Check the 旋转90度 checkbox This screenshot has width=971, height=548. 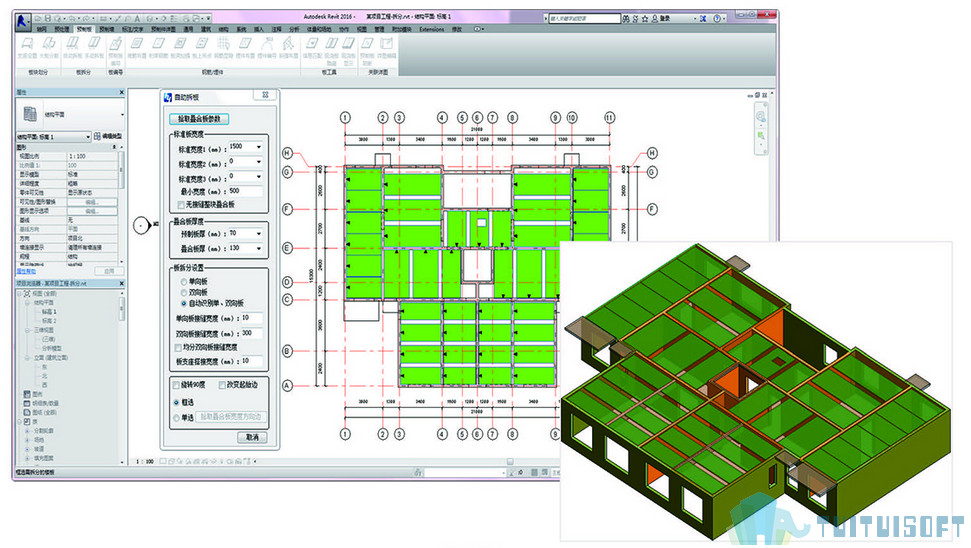pyautogui.click(x=176, y=385)
